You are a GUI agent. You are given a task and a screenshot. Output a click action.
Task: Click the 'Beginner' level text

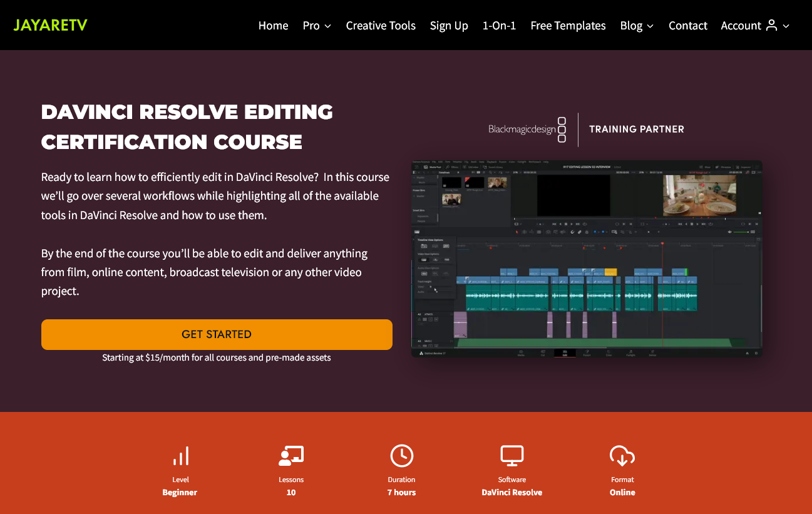coord(180,493)
